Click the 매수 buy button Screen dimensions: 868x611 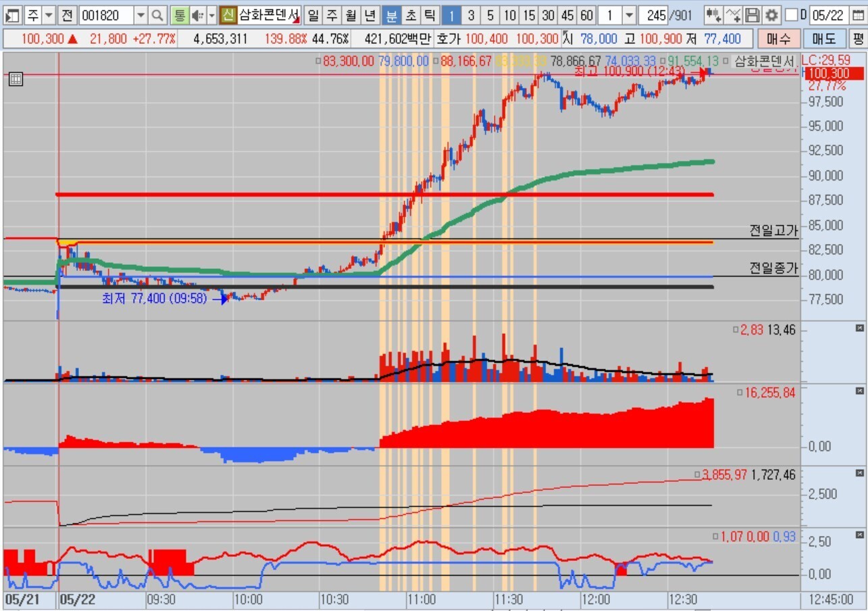[779, 39]
